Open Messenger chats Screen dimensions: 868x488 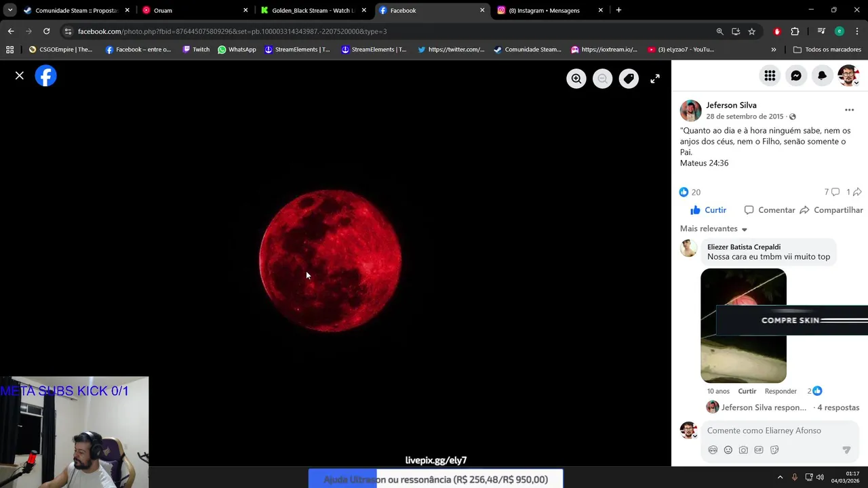click(x=796, y=76)
